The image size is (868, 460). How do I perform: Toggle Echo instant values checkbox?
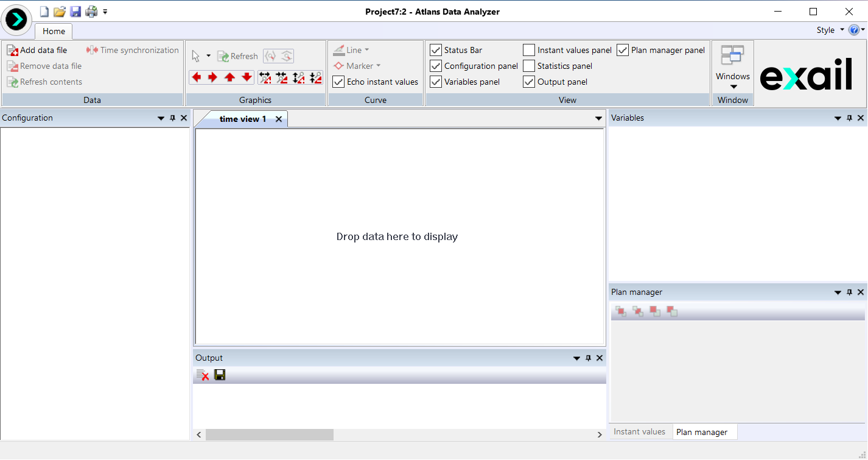click(338, 82)
